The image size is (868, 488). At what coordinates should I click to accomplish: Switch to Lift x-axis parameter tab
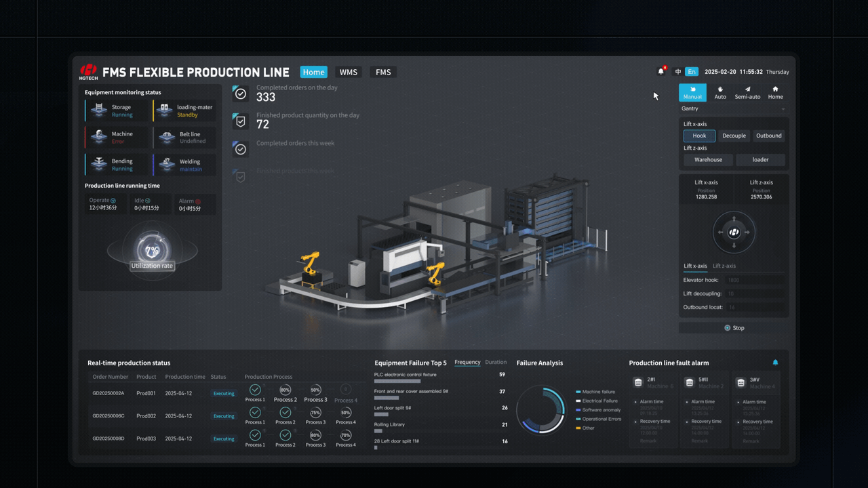pyautogui.click(x=695, y=266)
